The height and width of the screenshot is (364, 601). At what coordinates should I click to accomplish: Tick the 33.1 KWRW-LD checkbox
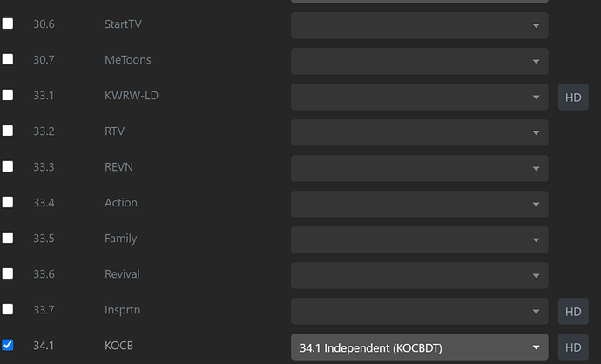8,95
